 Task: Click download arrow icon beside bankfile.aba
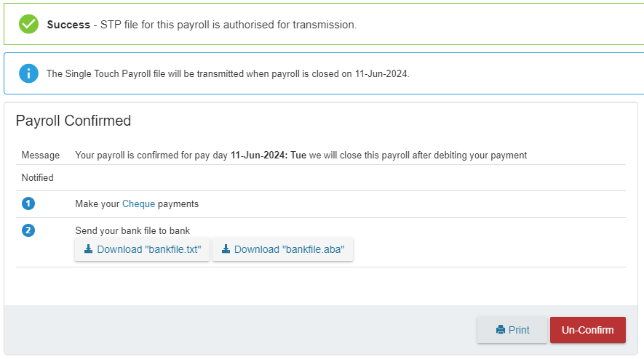(x=226, y=249)
